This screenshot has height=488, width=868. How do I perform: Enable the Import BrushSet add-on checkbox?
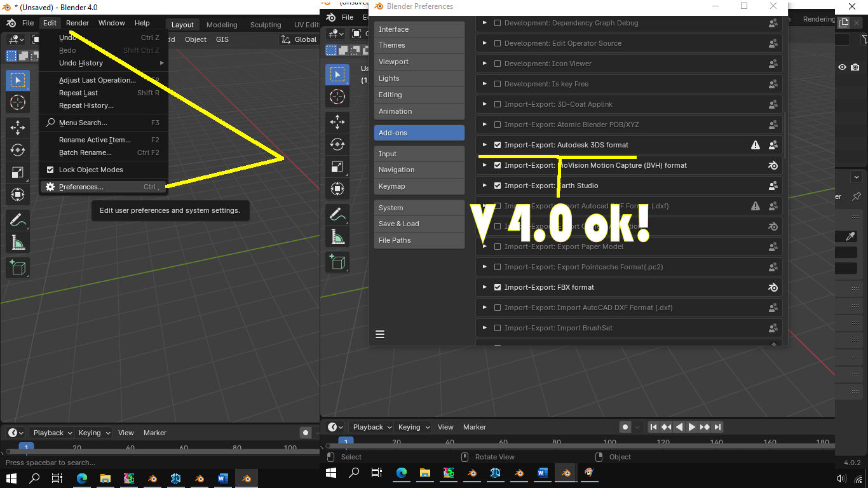[498, 328]
